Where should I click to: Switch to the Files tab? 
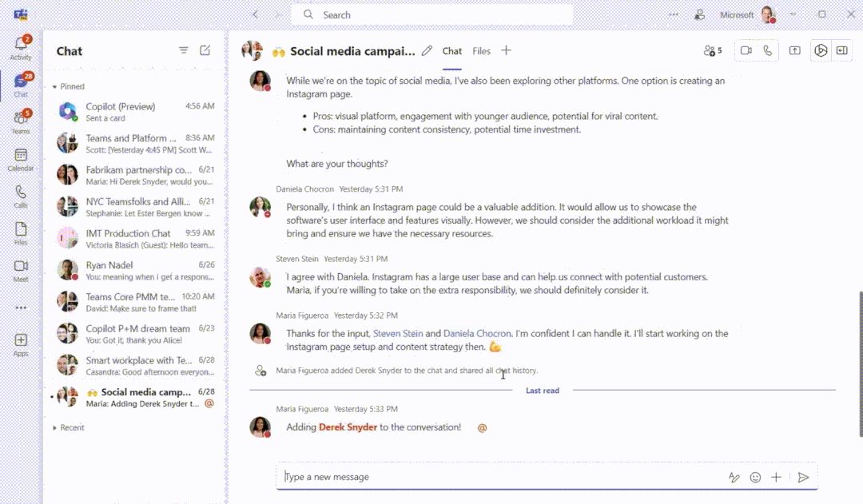(481, 51)
